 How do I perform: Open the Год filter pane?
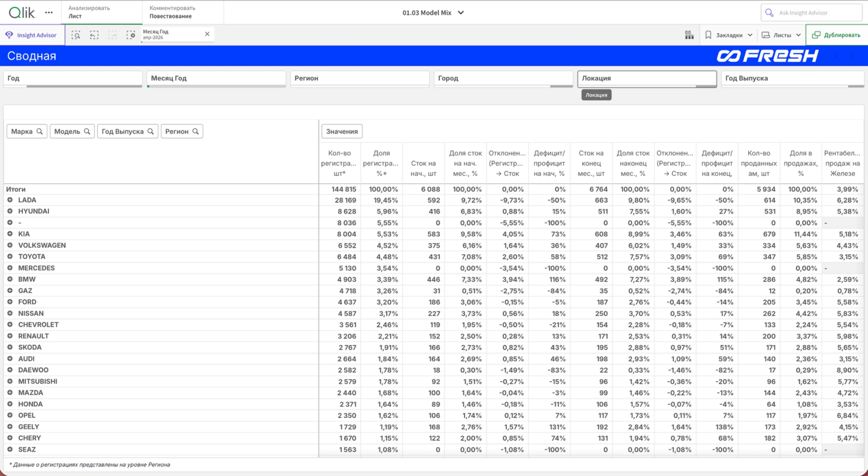[x=73, y=79]
